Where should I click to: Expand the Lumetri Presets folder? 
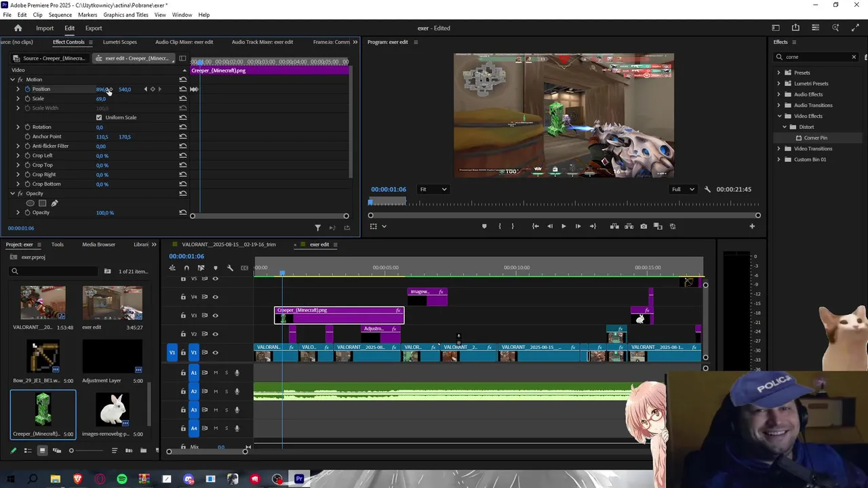(x=778, y=83)
